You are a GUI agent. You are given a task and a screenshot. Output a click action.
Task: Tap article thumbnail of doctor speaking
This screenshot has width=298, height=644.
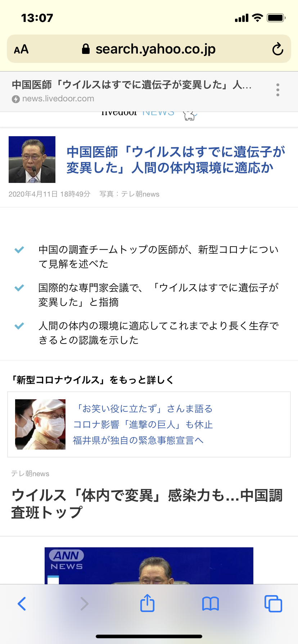[32, 160]
